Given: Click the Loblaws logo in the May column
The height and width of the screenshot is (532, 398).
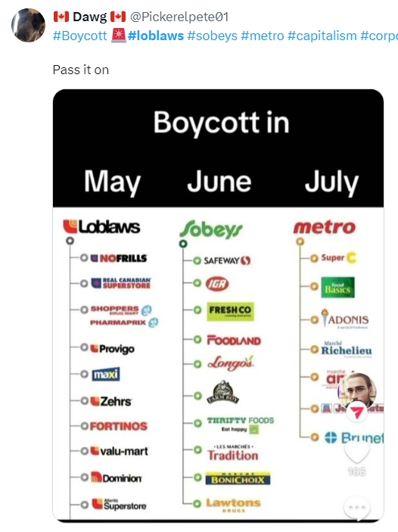Looking at the screenshot, I should pos(102,226).
